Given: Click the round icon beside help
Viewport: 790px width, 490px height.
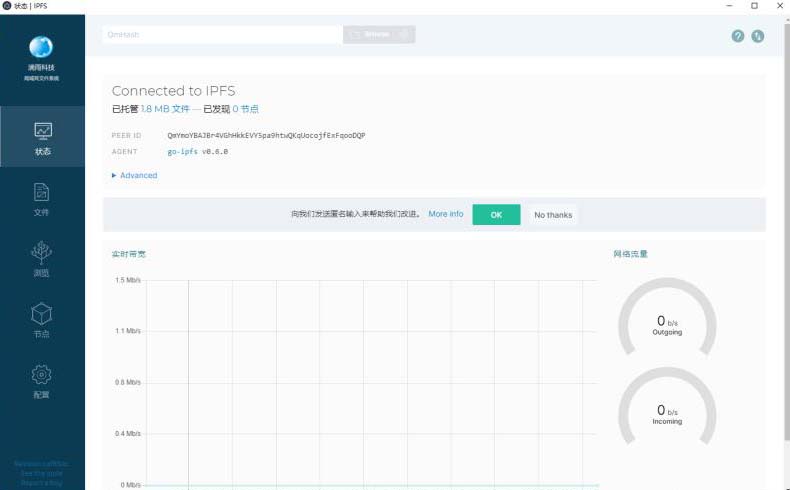Looking at the screenshot, I should [x=758, y=36].
